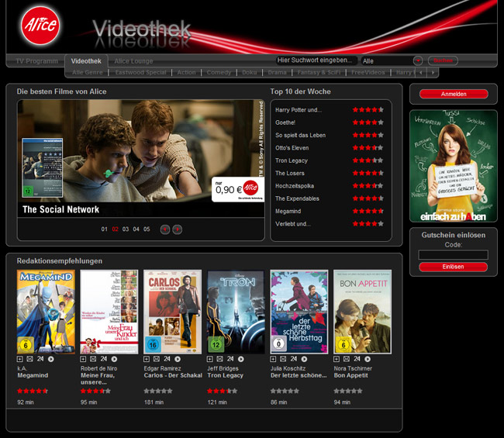The image size is (504, 438).
Task: Switch to the Alice Lounge tab
Action: coord(133,60)
